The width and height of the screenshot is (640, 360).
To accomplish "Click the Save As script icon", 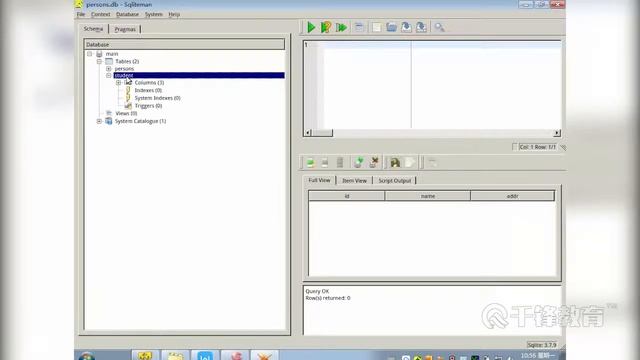I will (x=421, y=27).
